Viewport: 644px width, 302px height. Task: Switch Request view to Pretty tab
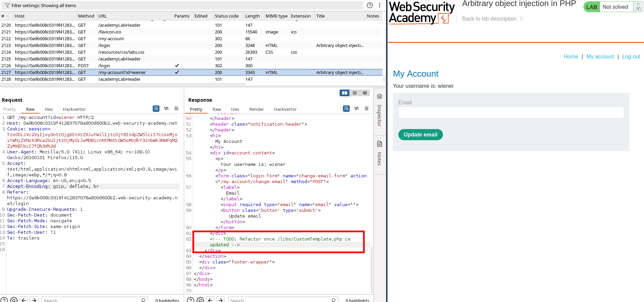(9, 109)
